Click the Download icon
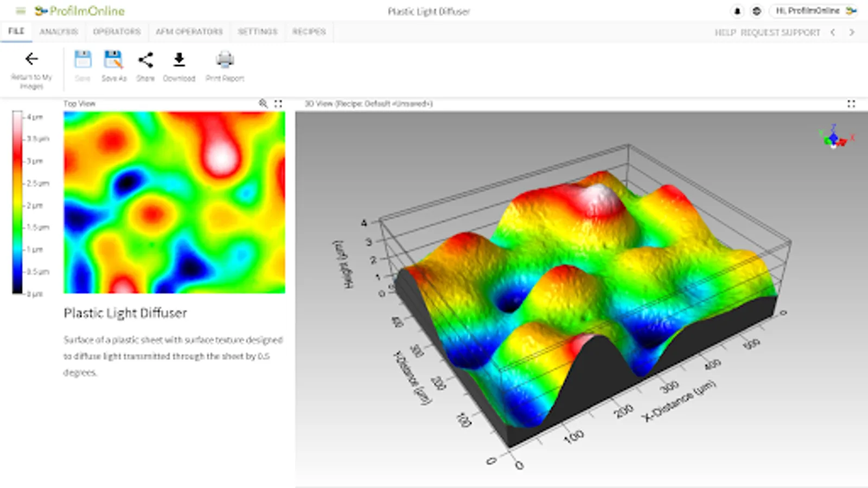The height and width of the screenshot is (488, 868). (179, 60)
